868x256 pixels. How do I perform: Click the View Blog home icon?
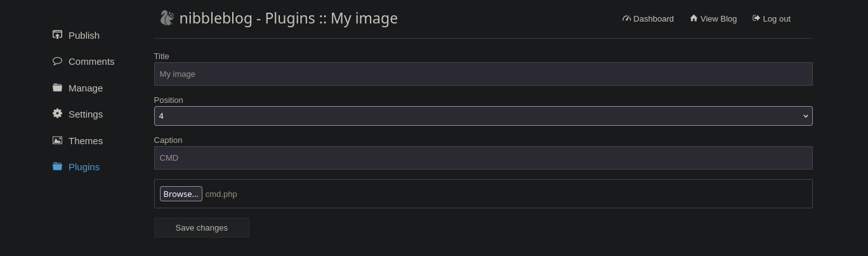tap(694, 18)
